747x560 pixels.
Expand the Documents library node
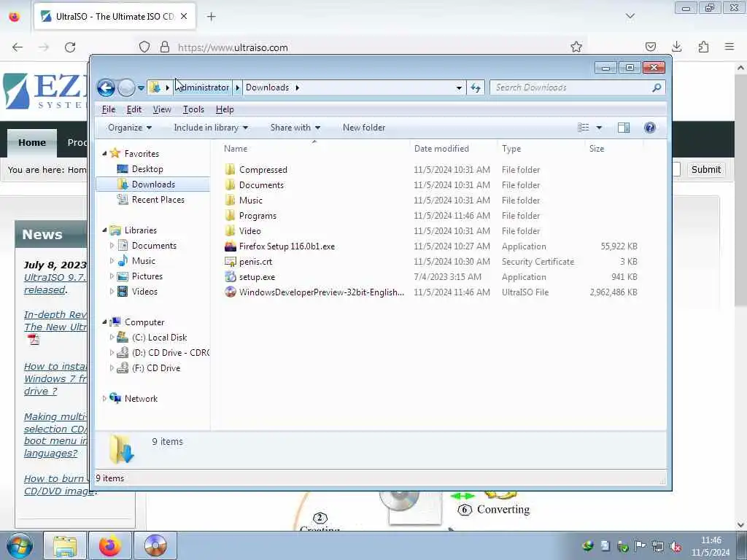[x=112, y=246]
